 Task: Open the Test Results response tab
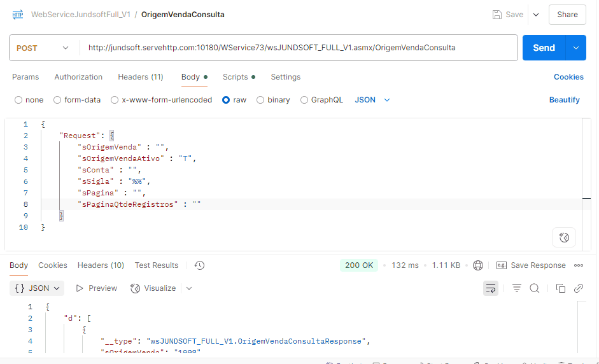(x=156, y=265)
